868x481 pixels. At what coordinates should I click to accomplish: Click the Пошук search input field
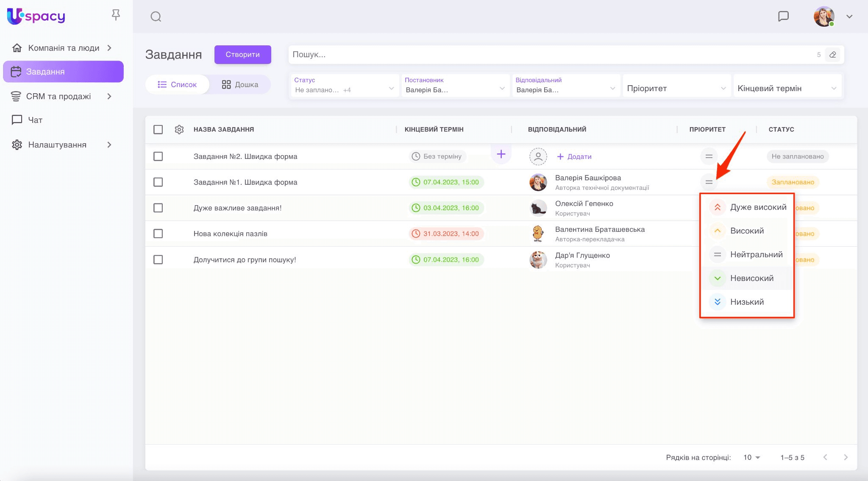[x=551, y=55]
